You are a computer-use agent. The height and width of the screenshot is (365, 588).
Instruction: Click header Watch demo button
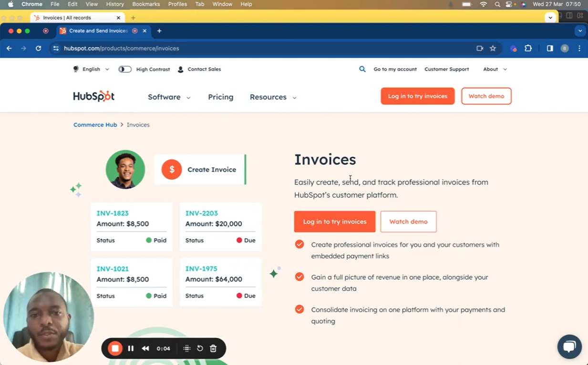(x=486, y=96)
